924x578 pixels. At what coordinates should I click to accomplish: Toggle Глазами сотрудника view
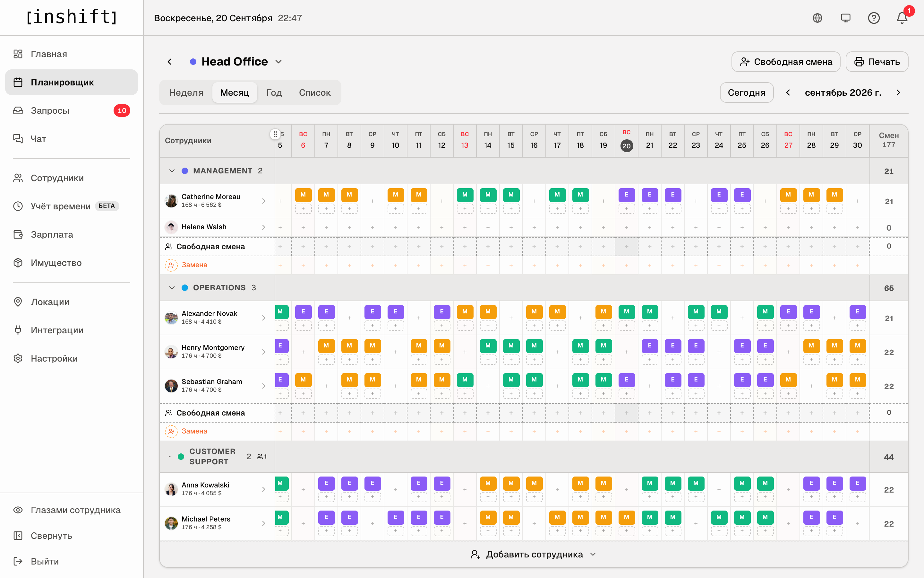[72, 510]
